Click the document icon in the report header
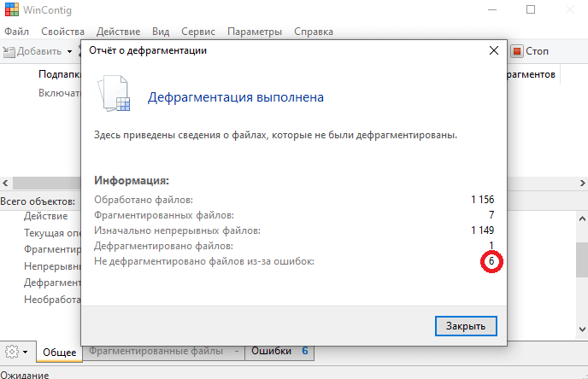588x379 pixels. tap(113, 96)
